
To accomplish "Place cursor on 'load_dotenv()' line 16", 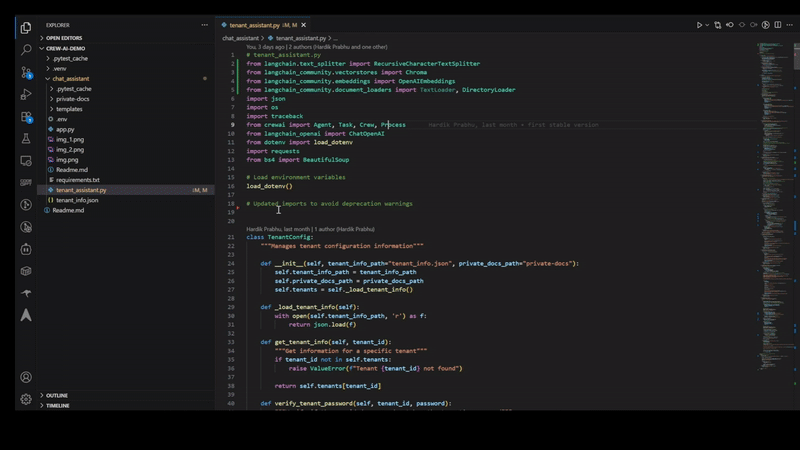I will tap(269, 186).
